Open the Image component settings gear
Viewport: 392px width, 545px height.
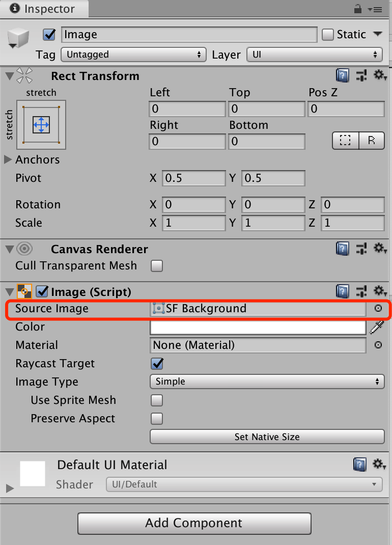coord(380,291)
